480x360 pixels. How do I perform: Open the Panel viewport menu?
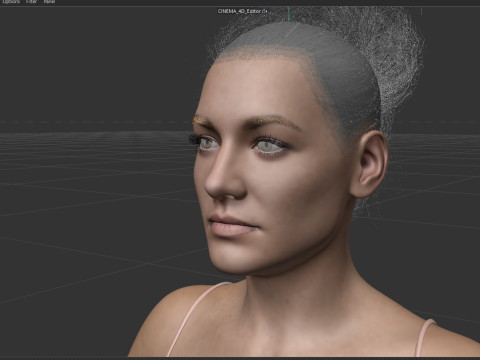point(49,1)
